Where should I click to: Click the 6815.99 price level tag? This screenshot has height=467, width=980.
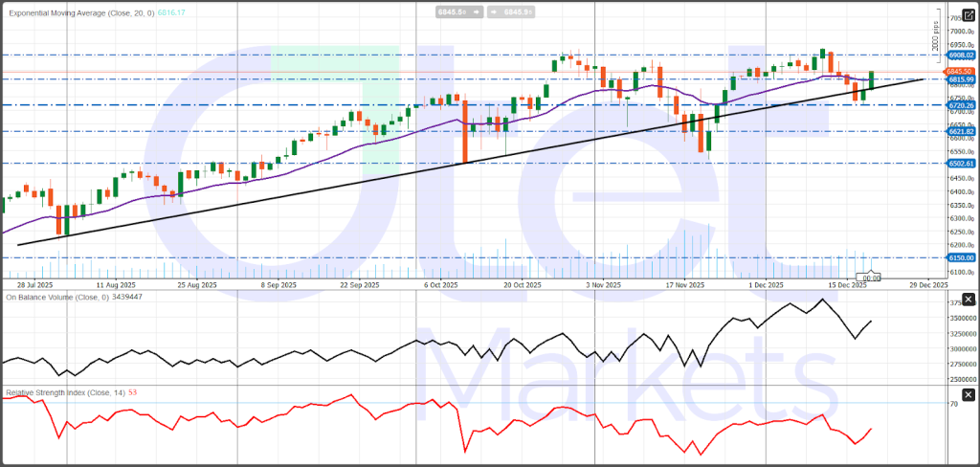tap(960, 79)
